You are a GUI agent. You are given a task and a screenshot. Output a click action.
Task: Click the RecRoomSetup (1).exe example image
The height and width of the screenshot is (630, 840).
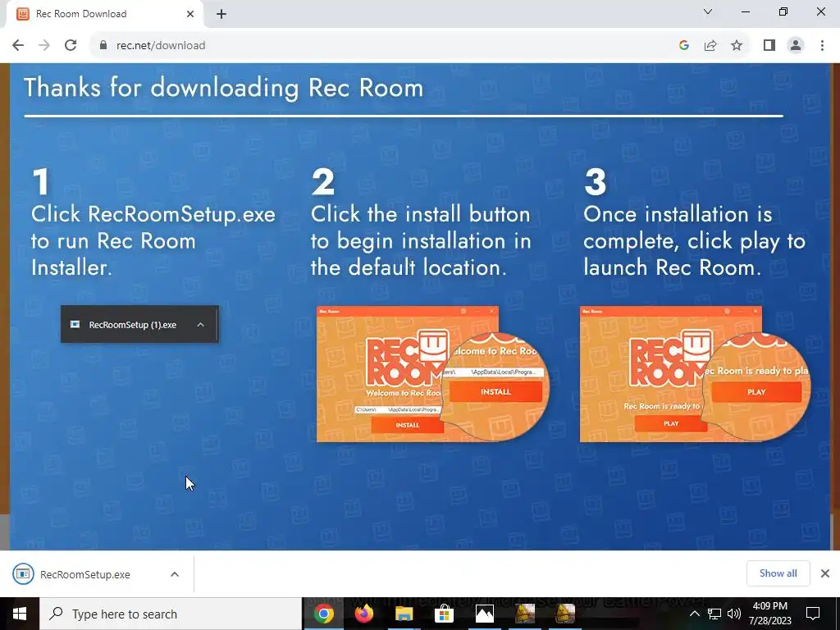pyautogui.click(x=139, y=324)
